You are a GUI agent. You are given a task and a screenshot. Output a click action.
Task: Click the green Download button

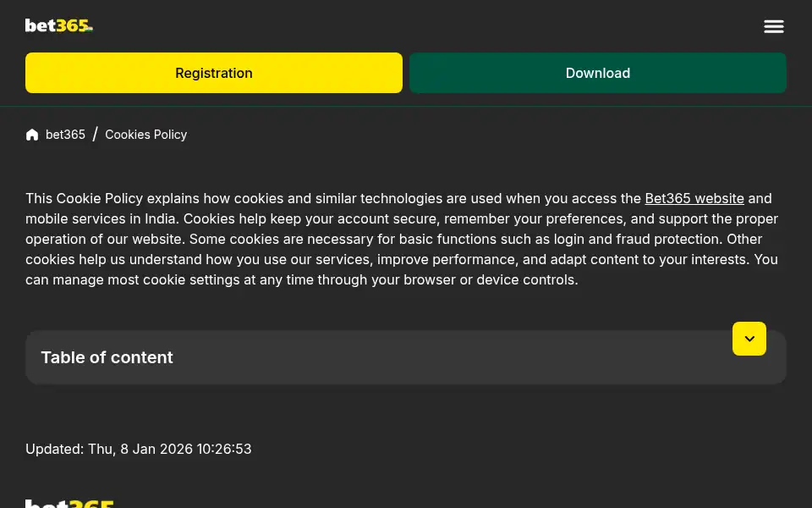pos(598,73)
